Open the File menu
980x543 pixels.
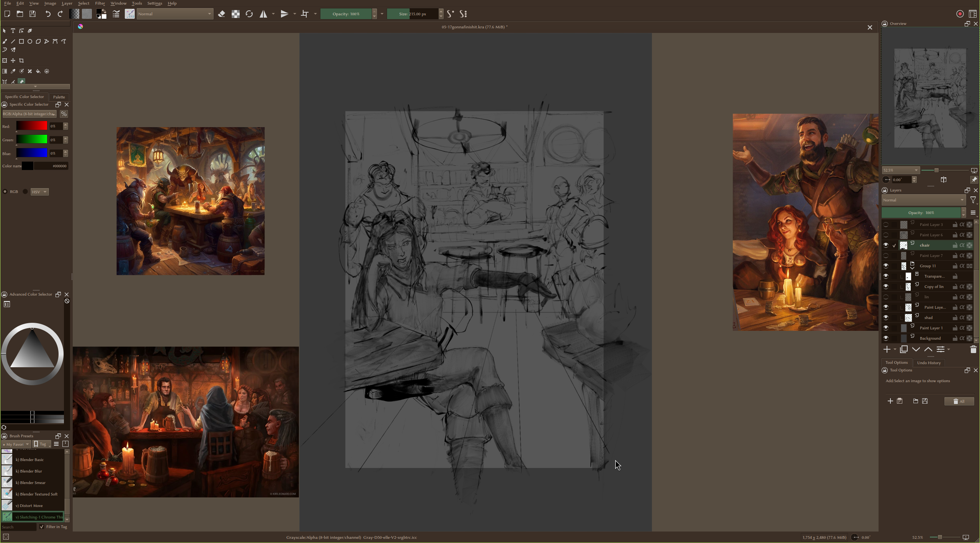click(7, 3)
